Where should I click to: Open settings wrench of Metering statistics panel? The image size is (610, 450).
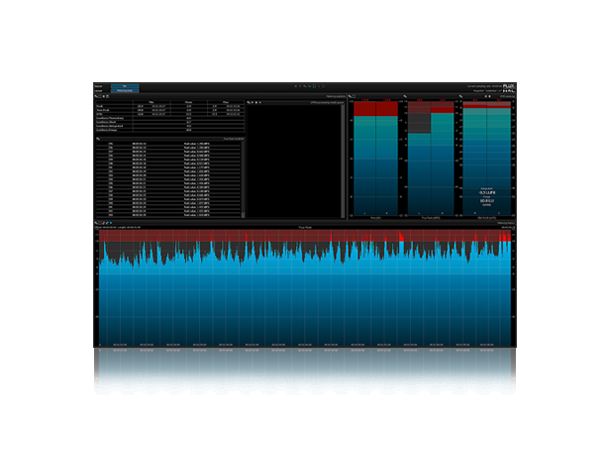pos(96,96)
